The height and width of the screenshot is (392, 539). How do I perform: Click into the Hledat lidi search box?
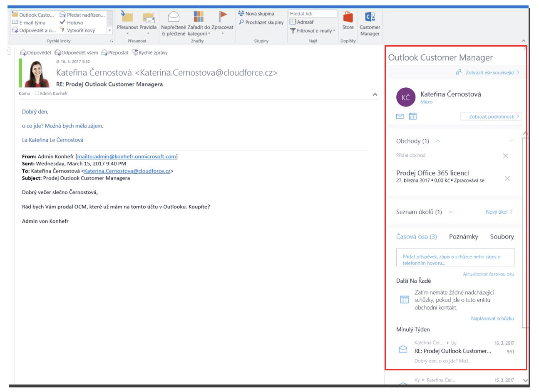coord(313,14)
